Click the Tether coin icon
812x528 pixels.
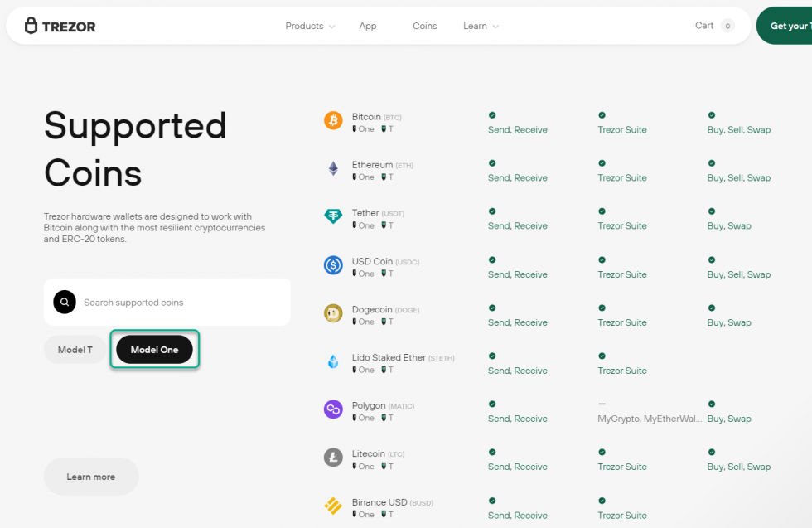[x=333, y=216]
